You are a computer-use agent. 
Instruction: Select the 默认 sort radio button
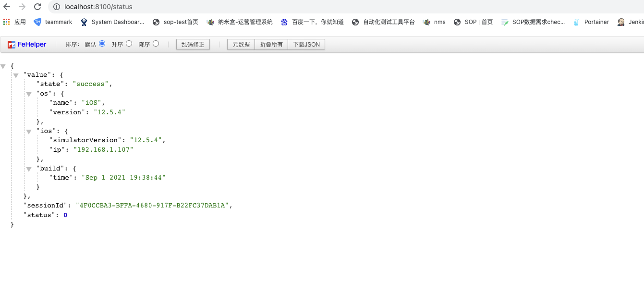pyautogui.click(x=102, y=44)
